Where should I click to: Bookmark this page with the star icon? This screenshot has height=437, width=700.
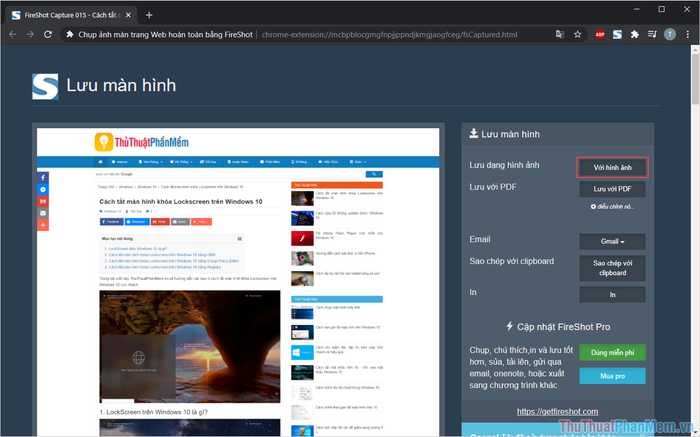578,34
